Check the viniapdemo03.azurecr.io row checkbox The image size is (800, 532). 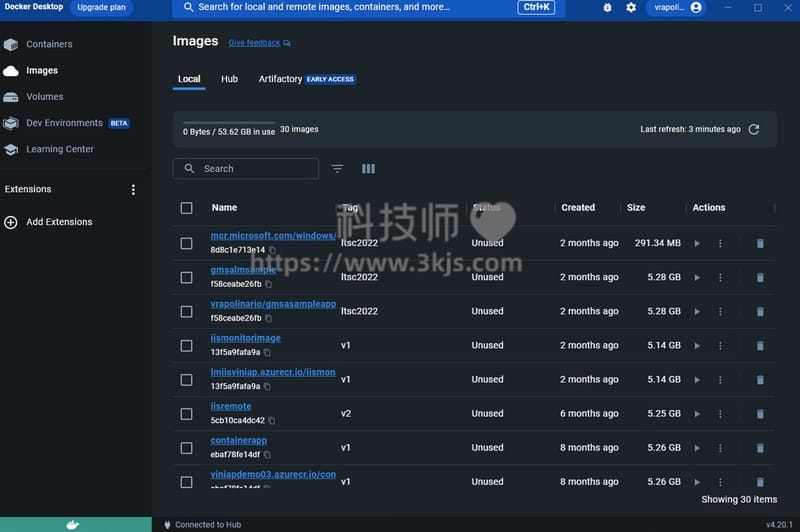(x=186, y=482)
